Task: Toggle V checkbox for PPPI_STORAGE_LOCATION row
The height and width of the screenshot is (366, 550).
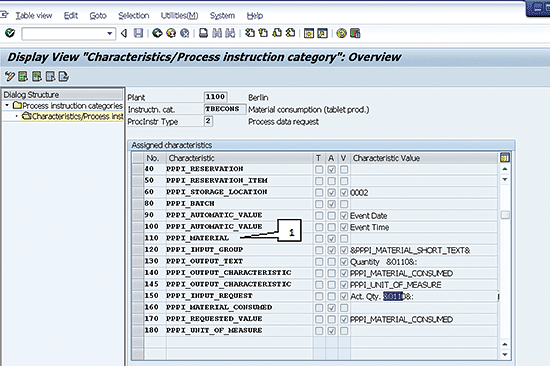Action: [344, 193]
